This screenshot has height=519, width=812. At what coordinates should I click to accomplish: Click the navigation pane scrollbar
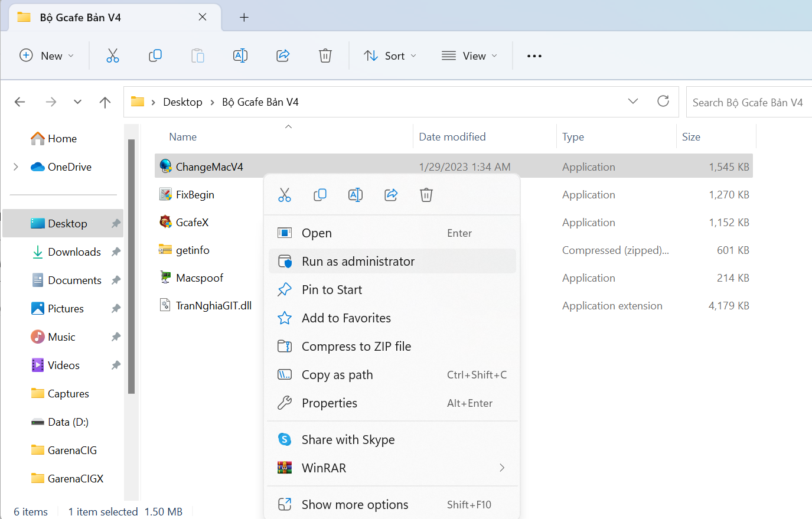click(131, 266)
